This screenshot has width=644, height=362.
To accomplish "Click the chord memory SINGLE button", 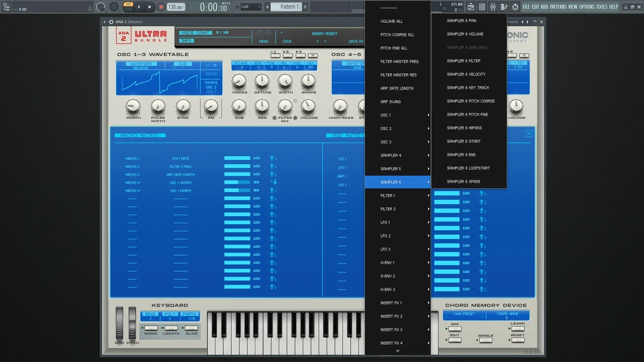I will pos(486,341).
